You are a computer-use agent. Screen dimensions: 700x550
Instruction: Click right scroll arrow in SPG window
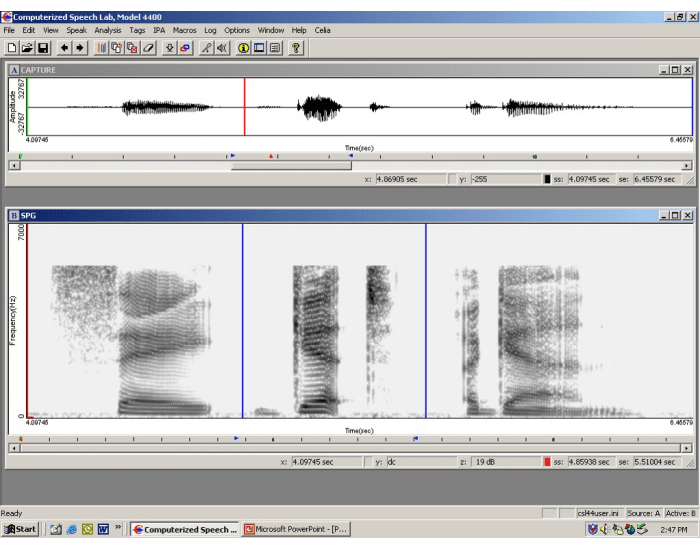[x=687, y=448]
